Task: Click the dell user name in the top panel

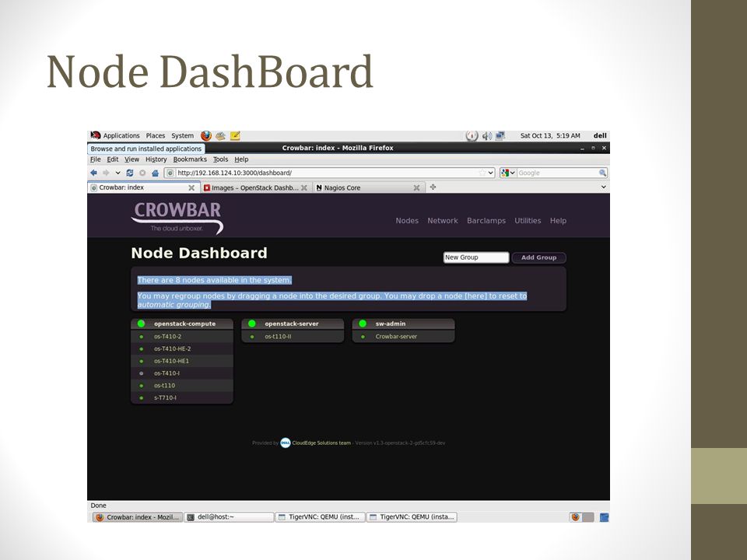Action: (x=600, y=135)
